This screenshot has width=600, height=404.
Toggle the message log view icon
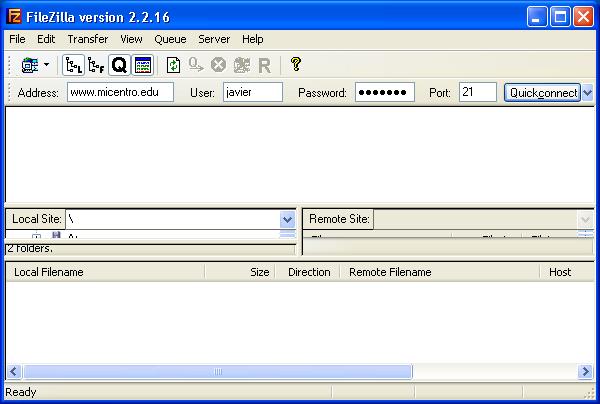point(142,65)
